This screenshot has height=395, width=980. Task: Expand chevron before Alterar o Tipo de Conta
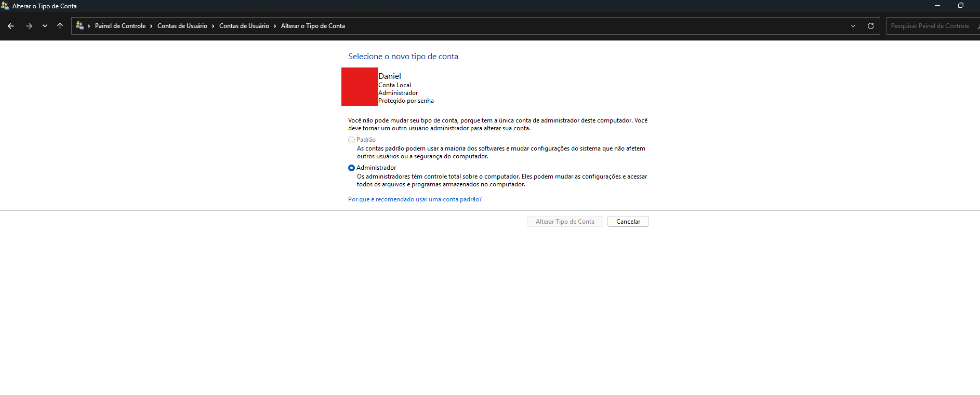[275, 26]
